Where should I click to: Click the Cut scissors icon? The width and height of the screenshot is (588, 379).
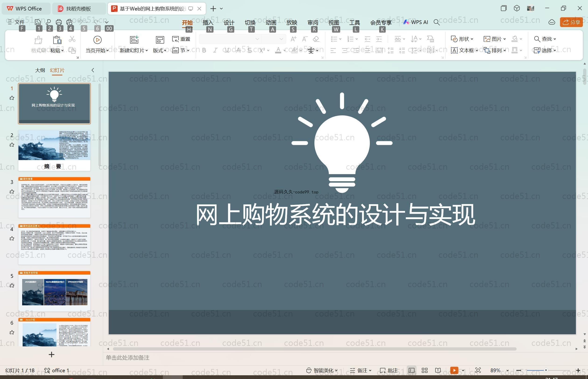click(72, 39)
